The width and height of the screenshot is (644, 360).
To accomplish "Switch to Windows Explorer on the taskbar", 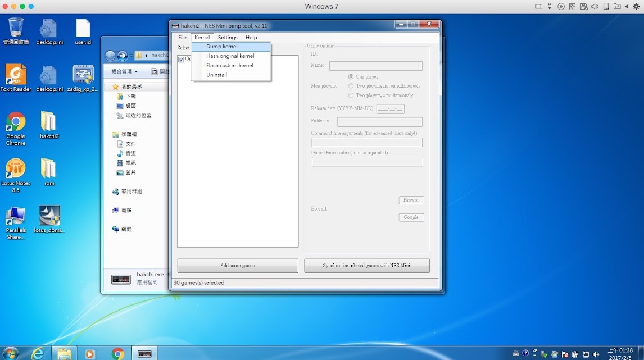I will coord(64,353).
